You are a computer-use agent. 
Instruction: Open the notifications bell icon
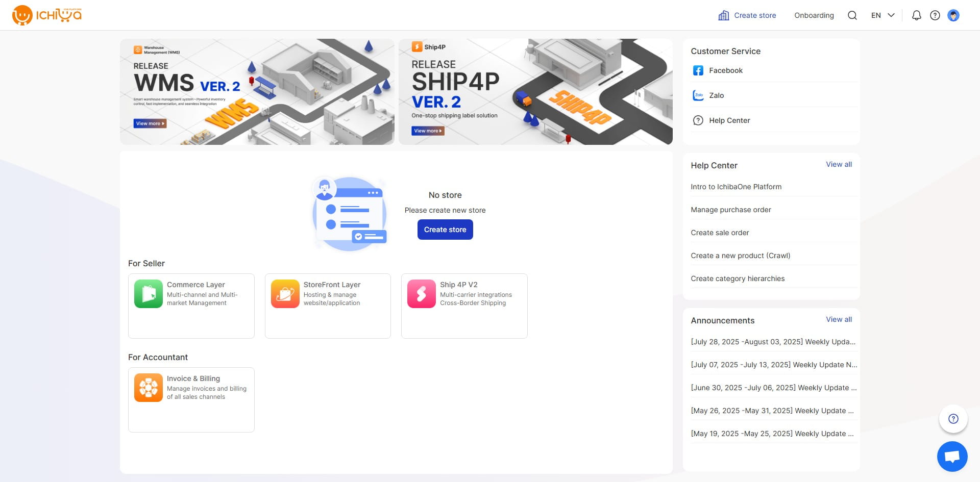point(916,15)
